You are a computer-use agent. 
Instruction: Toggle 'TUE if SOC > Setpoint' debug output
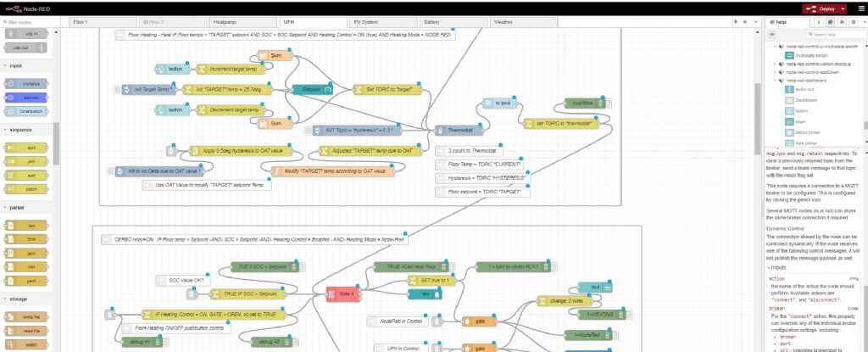pos(303,266)
